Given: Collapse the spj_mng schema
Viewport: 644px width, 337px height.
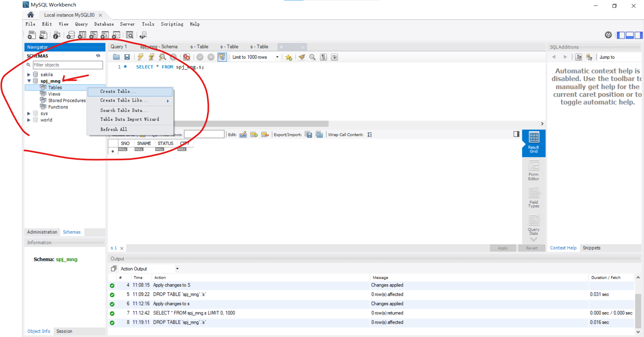Looking at the screenshot, I should pos(29,81).
